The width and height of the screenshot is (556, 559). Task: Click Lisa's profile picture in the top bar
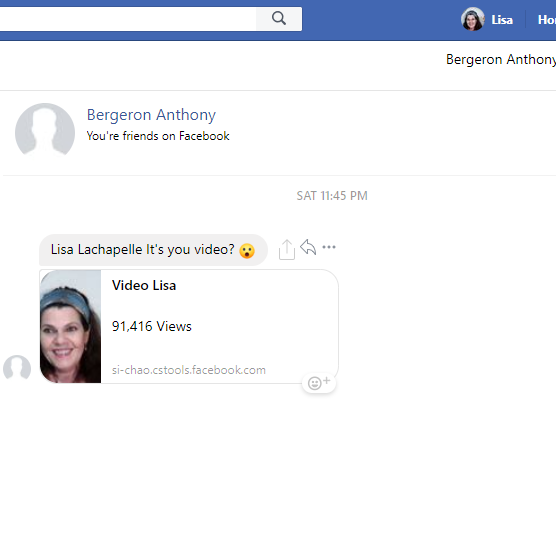tap(473, 19)
